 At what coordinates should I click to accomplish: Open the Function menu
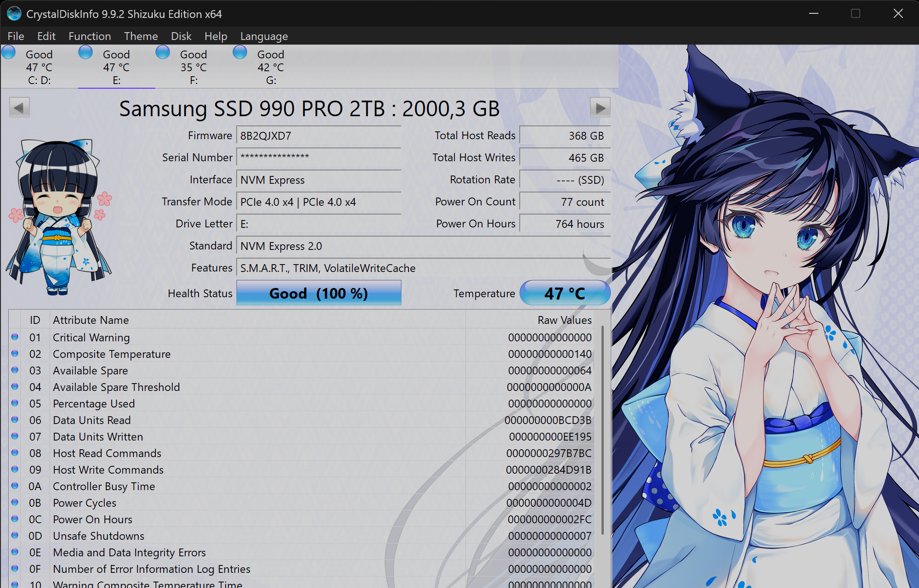(90, 36)
